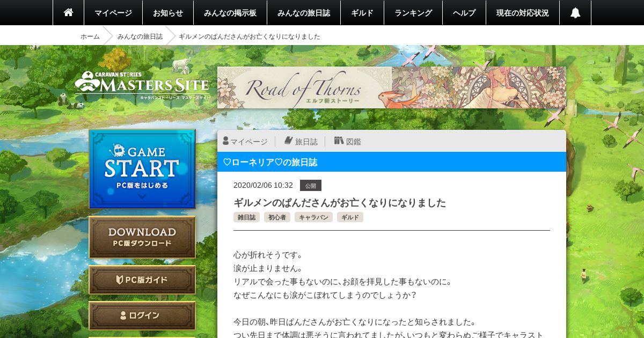
Task: Open ギルド in top navigation
Action: 362,12
